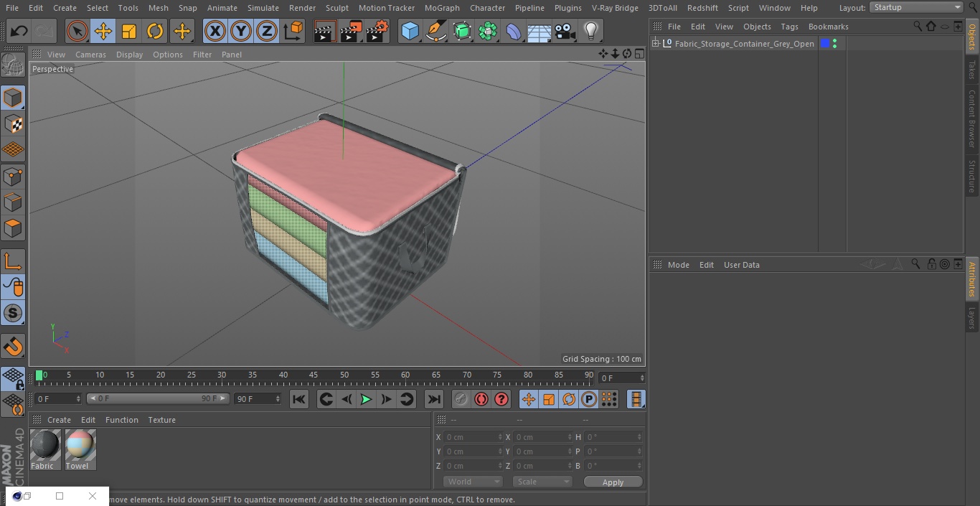This screenshot has width=980, height=506.
Task: Go to start of animation
Action: coord(299,399)
